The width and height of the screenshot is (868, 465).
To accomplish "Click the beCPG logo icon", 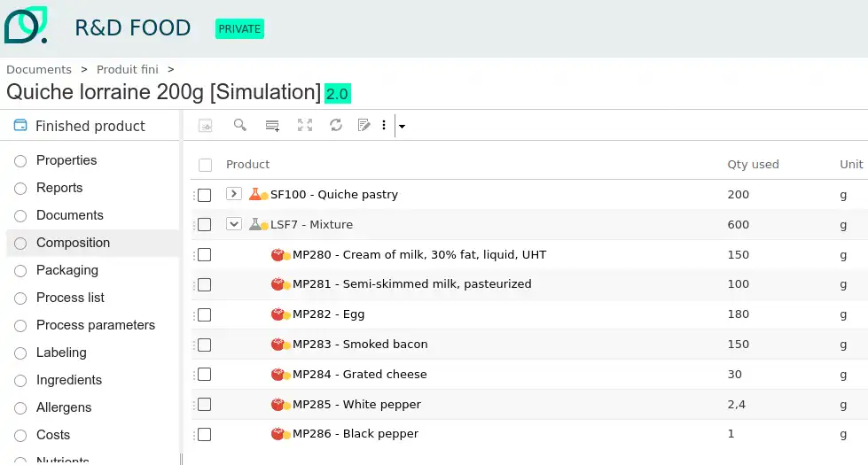I will click(26, 25).
